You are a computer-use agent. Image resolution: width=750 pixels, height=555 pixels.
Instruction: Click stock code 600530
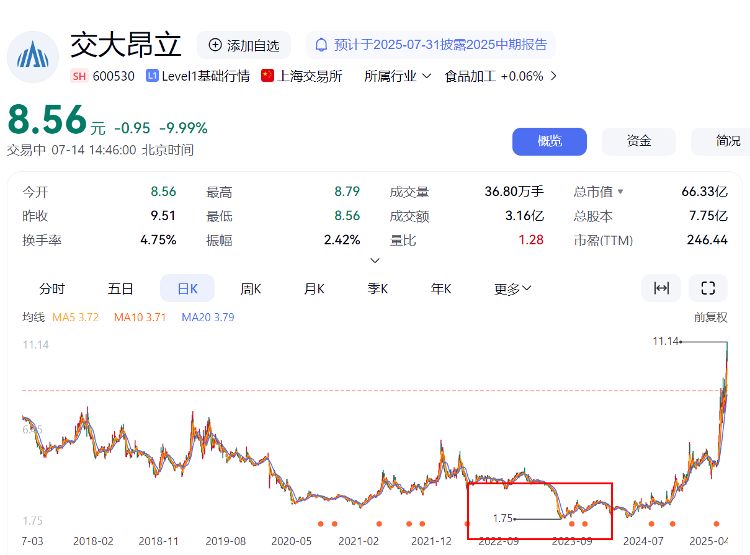pos(113,76)
